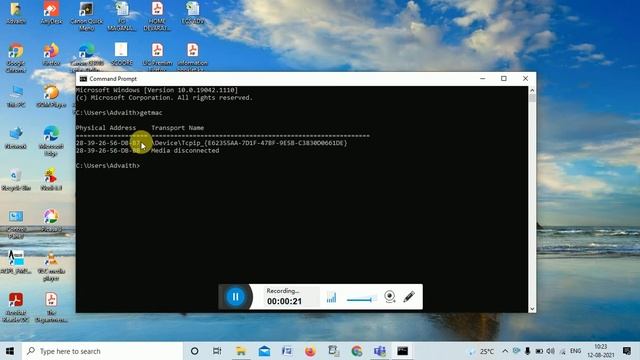
Task: Click the Microsoft Corporation copyright line
Action: [x=164, y=98]
